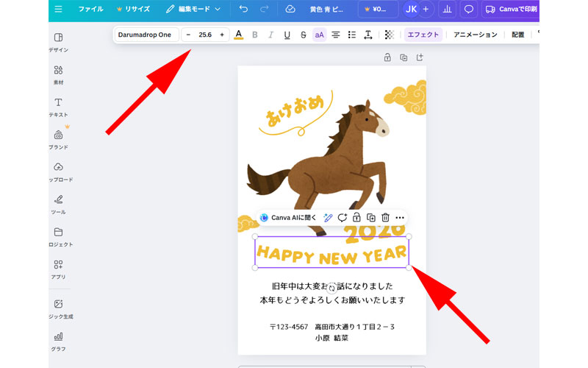Open the text spacing options

[x=368, y=35]
